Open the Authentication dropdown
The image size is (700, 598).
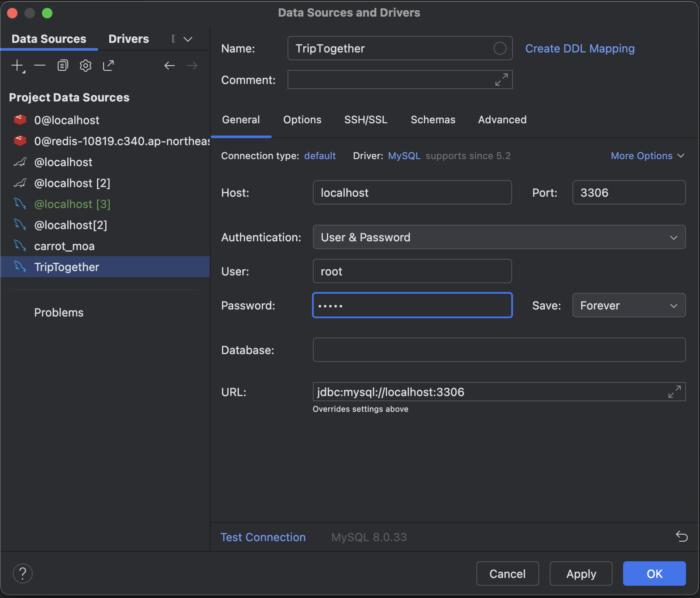coord(499,237)
